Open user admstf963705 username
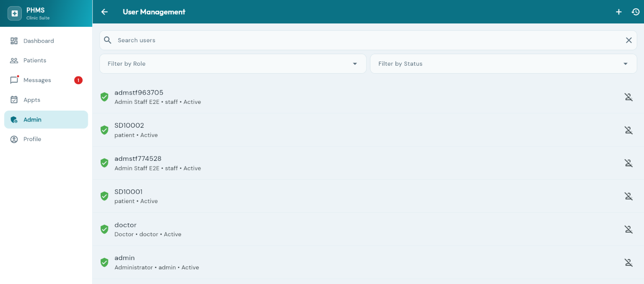 pyautogui.click(x=139, y=93)
